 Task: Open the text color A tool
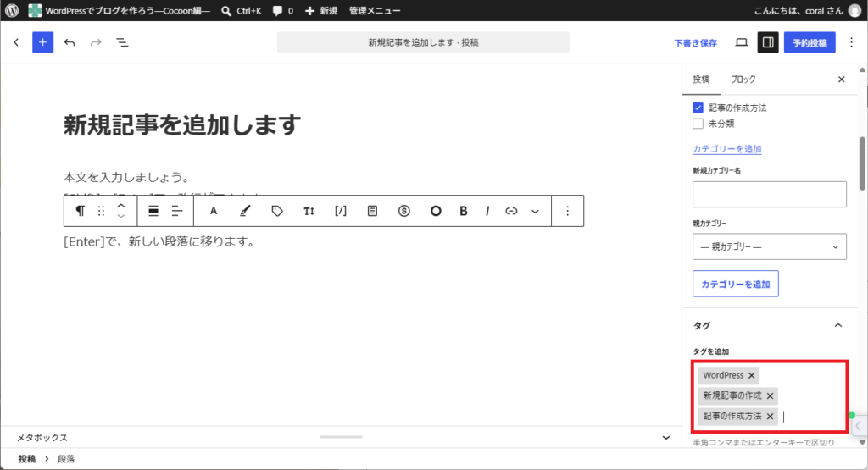(213, 211)
